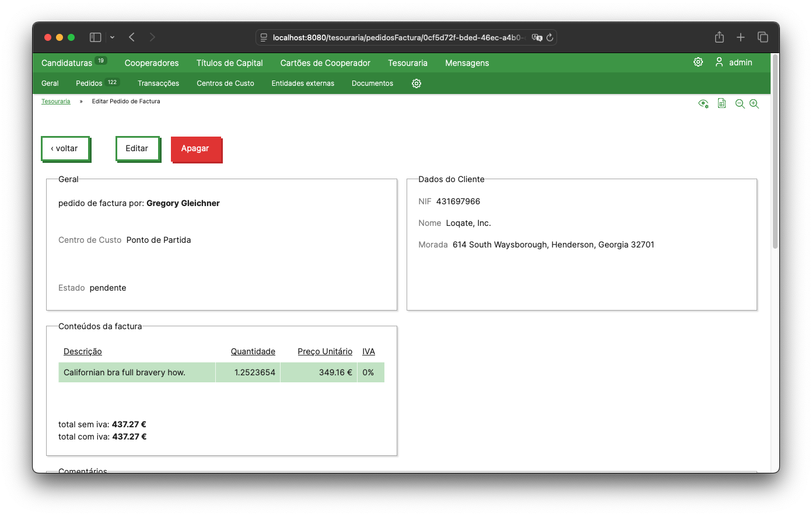Click the Editar button
The image size is (812, 516).
137,148
